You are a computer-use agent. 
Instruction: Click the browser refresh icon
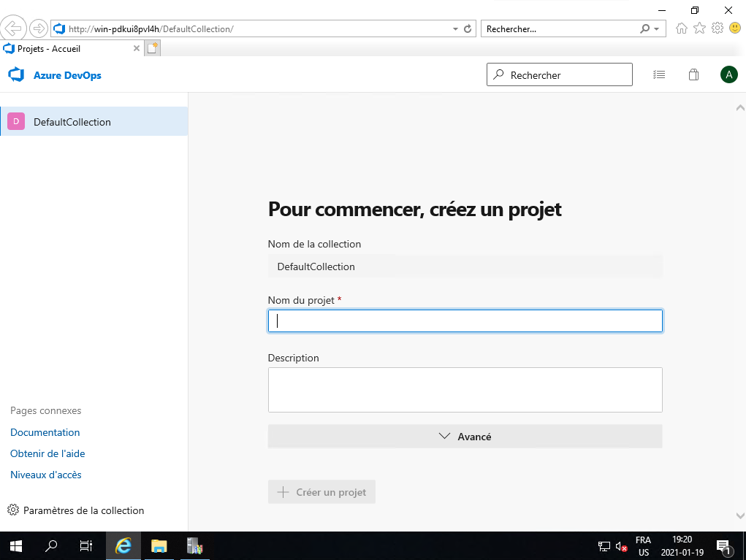[468, 29]
